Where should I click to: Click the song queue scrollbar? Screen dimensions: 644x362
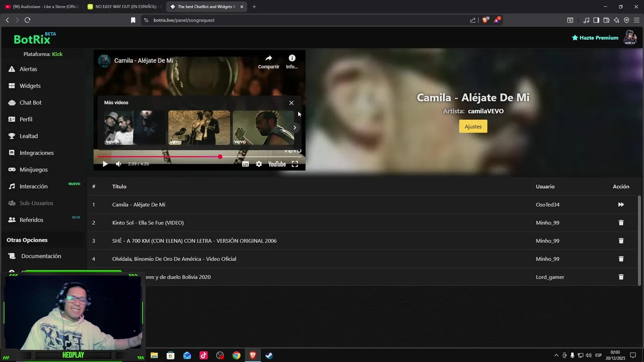pos(639,240)
